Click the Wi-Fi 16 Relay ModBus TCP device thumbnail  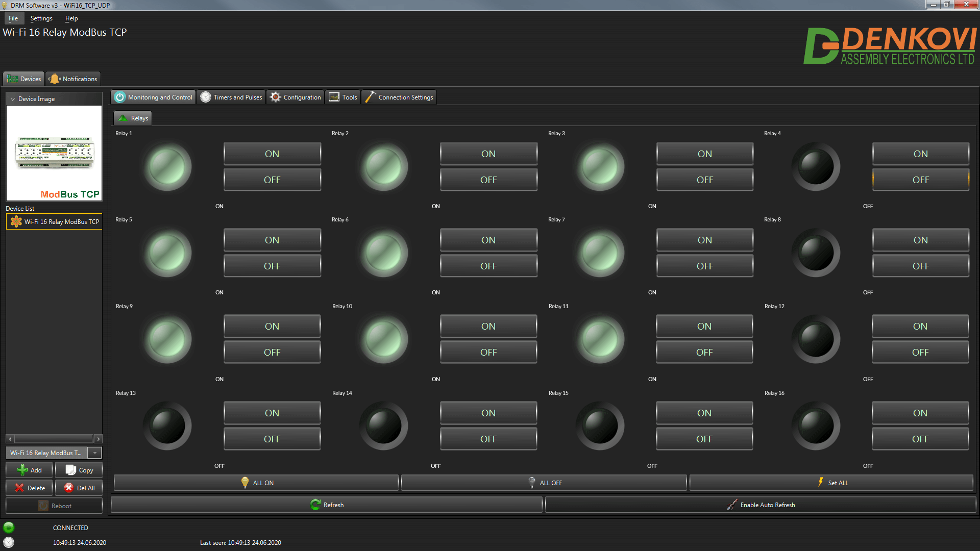click(53, 154)
